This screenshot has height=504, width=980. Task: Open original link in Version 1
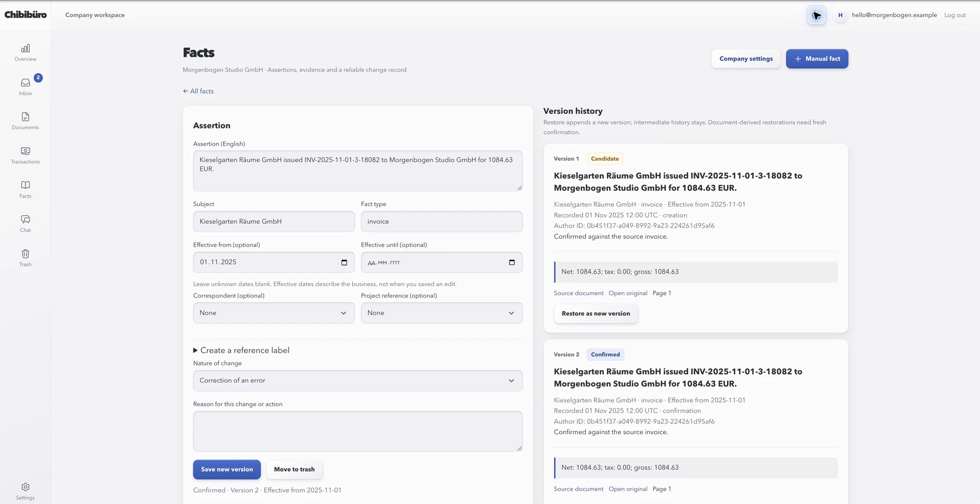pos(628,293)
